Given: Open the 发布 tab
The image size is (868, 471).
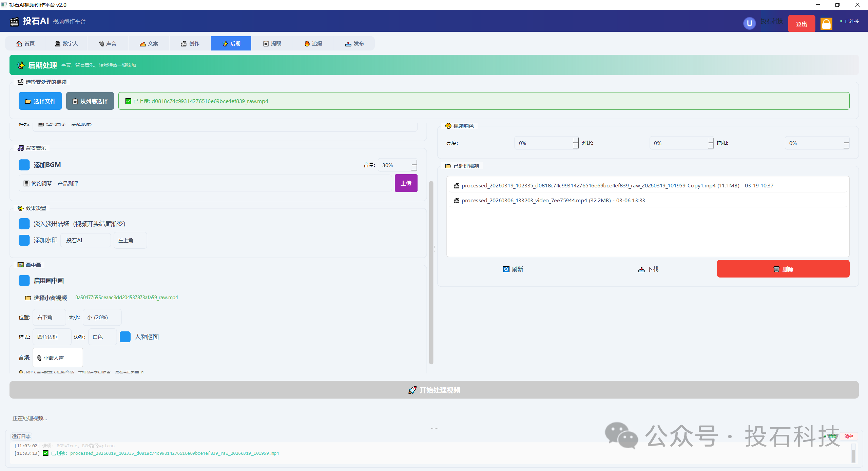Looking at the screenshot, I should (x=354, y=43).
